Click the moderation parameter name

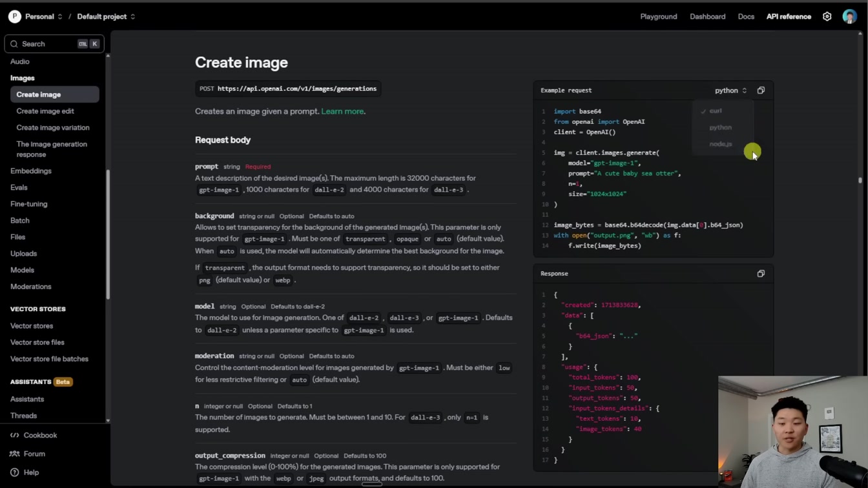214,356
